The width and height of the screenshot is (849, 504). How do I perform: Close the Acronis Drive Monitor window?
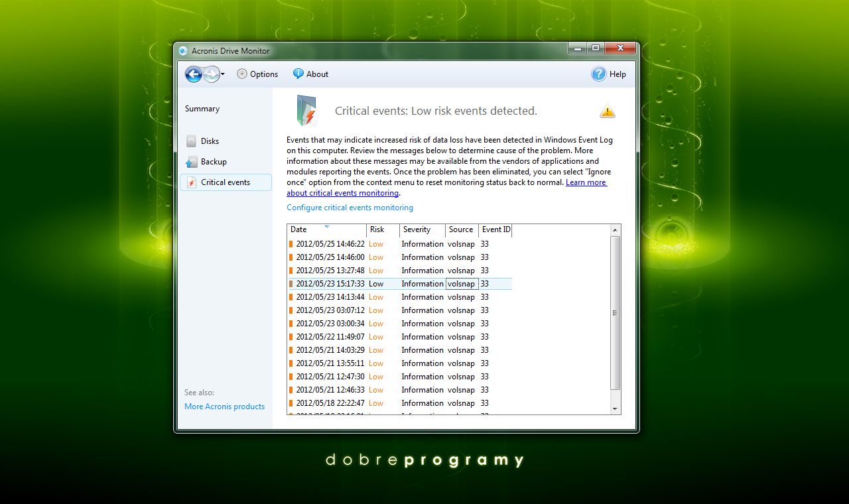click(620, 48)
